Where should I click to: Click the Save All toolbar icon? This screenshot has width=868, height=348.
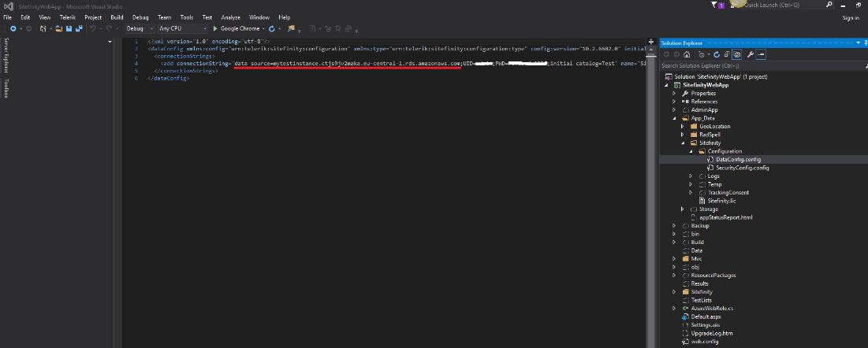(x=79, y=28)
